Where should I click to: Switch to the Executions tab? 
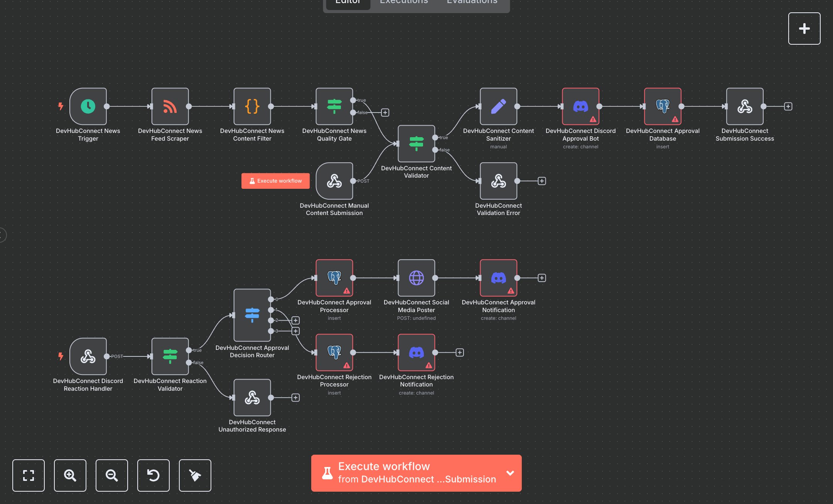[x=403, y=3]
